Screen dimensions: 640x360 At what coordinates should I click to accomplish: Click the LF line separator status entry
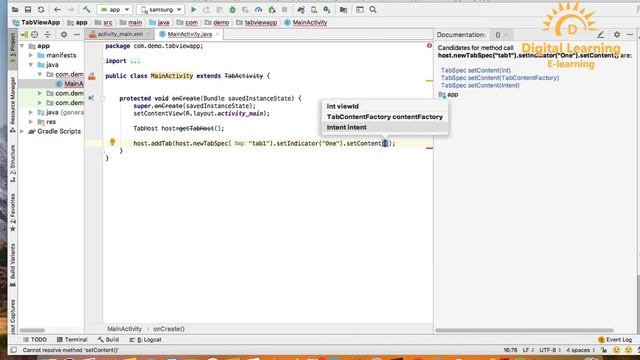tap(528, 350)
